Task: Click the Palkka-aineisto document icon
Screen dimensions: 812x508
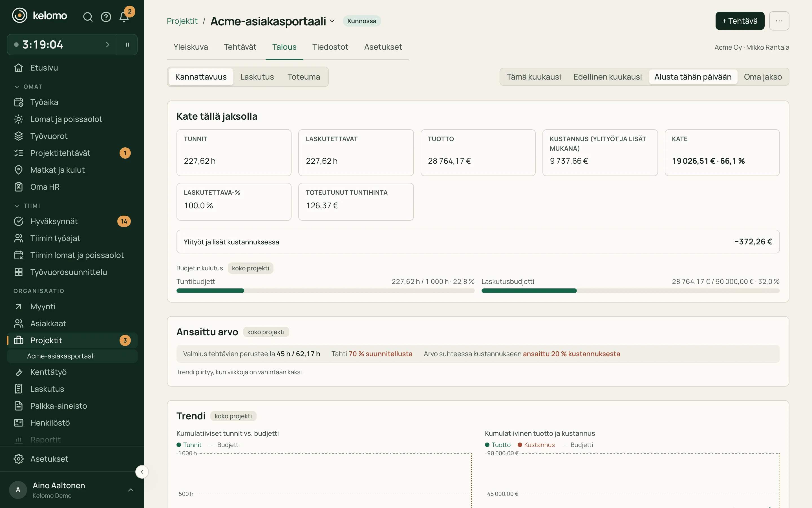Action: pyautogui.click(x=18, y=406)
